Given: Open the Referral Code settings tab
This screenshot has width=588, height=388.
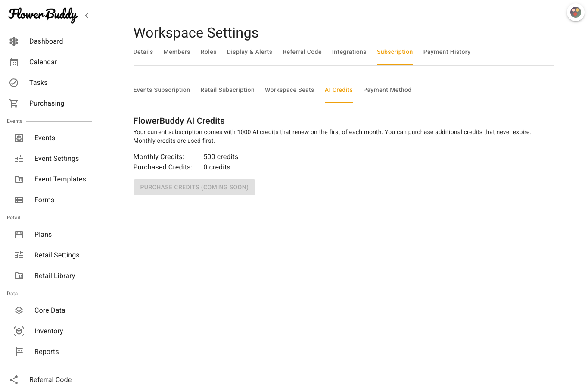Looking at the screenshot, I should 302,52.
